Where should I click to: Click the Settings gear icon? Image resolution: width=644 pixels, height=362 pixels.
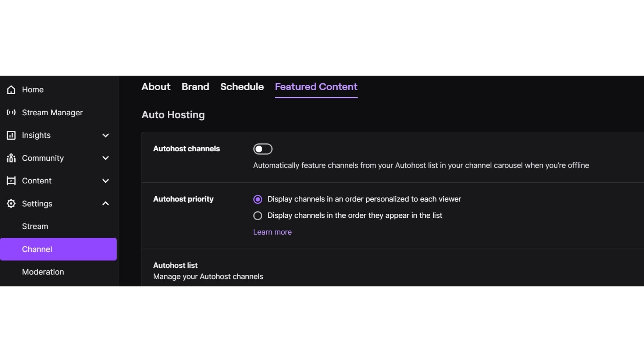click(11, 203)
